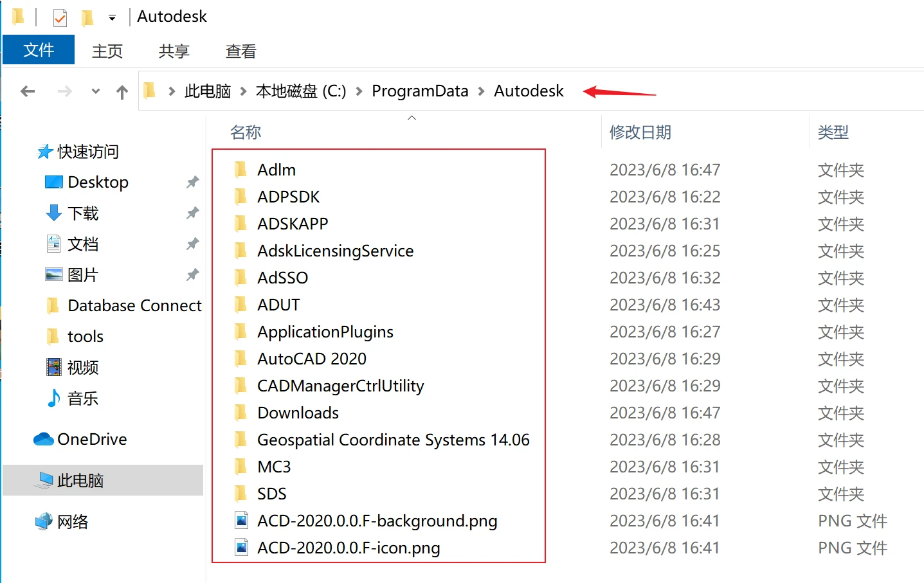This screenshot has height=583, width=924.
Task: Click the AdskLicensingService folder icon
Action: coord(241,251)
